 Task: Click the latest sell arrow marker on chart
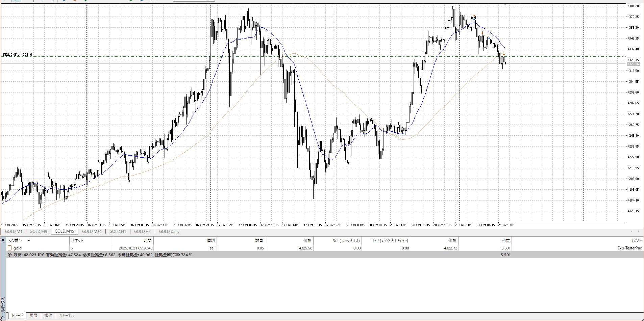(x=504, y=54)
